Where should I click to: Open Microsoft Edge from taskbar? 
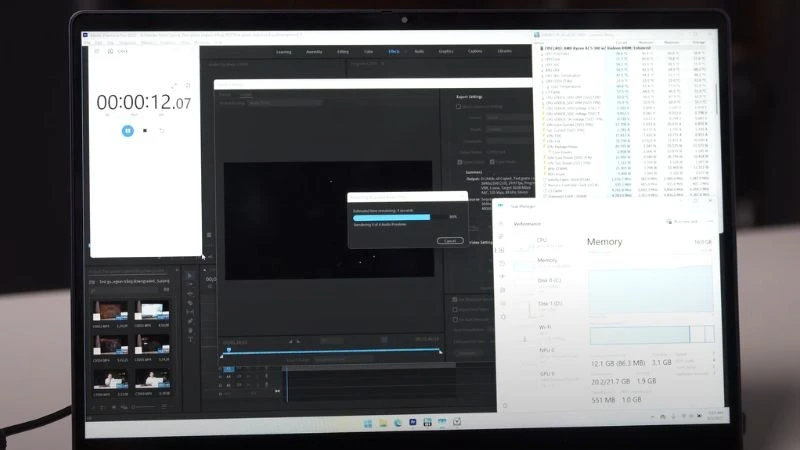click(397, 423)
